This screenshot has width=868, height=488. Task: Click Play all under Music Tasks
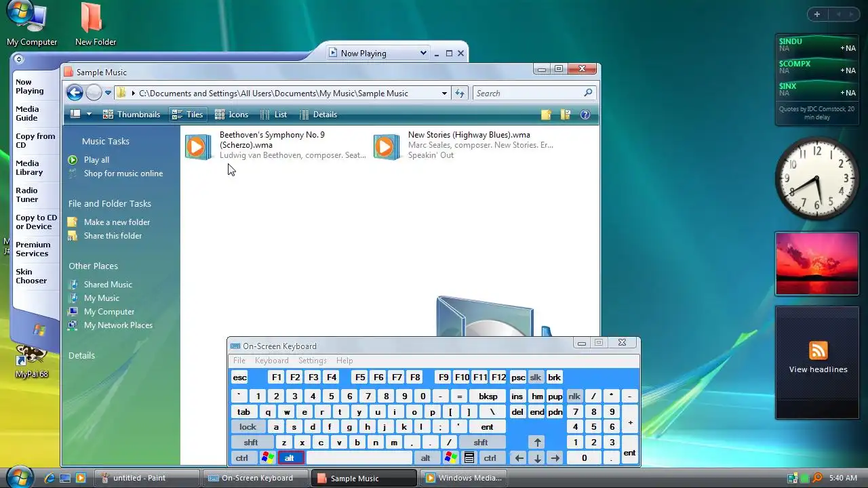96,160
